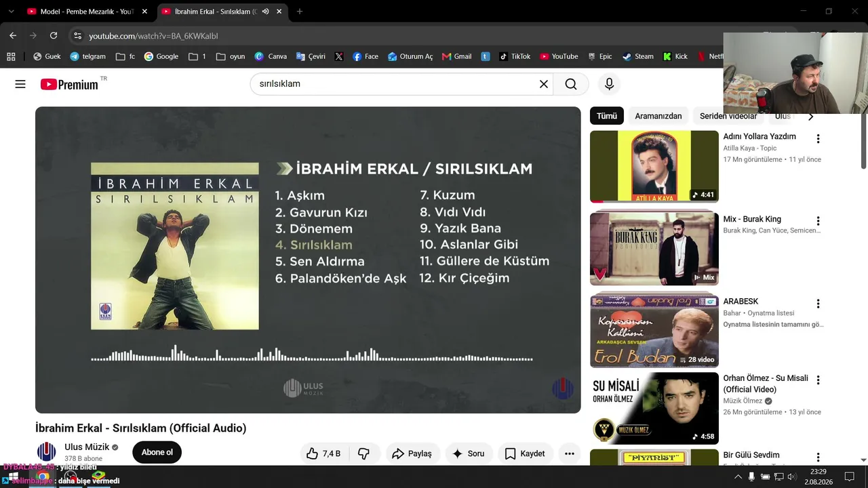Clear the search box with the X

coord(543,84)
